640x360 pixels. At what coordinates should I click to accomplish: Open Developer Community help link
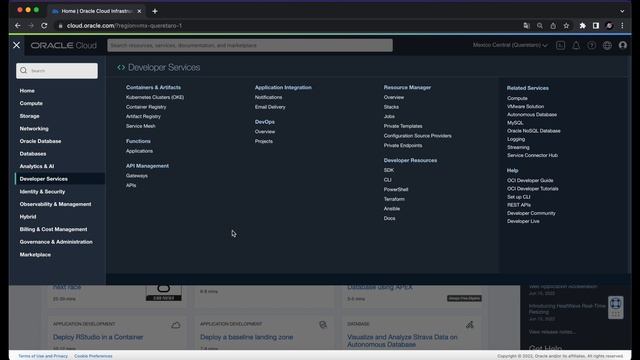[x=531, y=213]
